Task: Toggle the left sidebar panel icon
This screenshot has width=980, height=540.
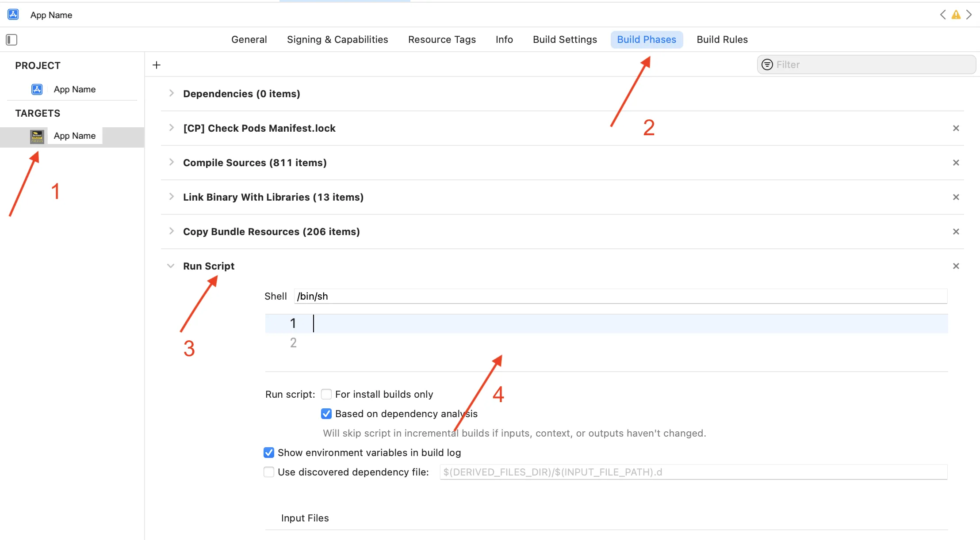Action: click(11, 40)
